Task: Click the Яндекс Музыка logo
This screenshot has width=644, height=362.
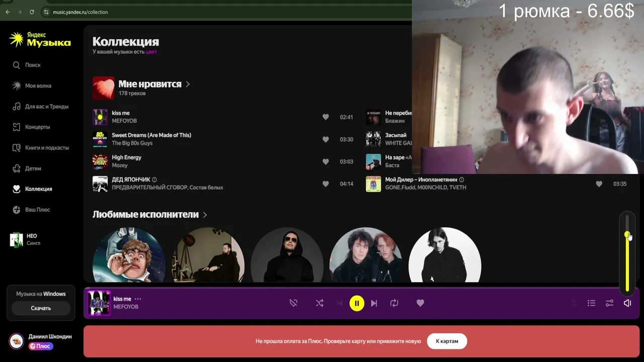Action: (x=40, y=40)
